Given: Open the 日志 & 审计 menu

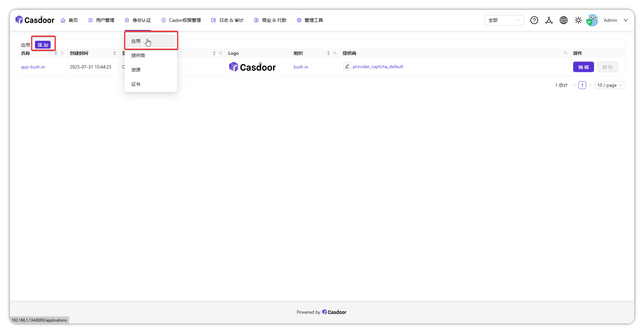Looking at the screenshot, I should (x=227, y=20).
